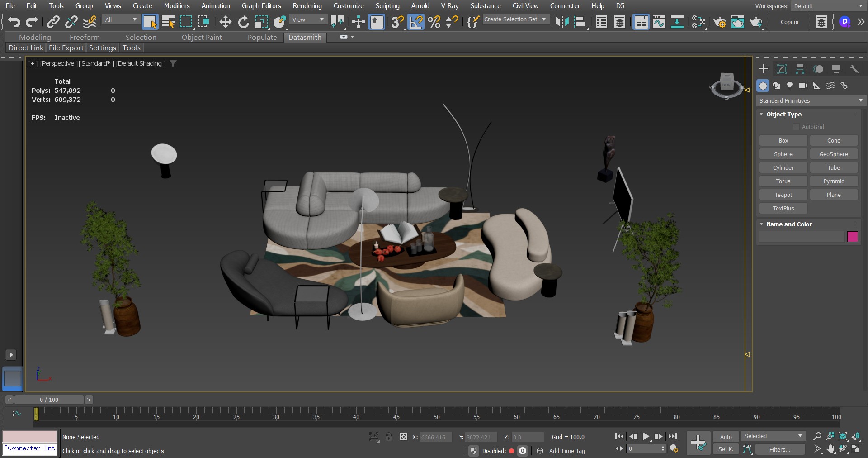Click the TextPlus button

pos(783,209)
